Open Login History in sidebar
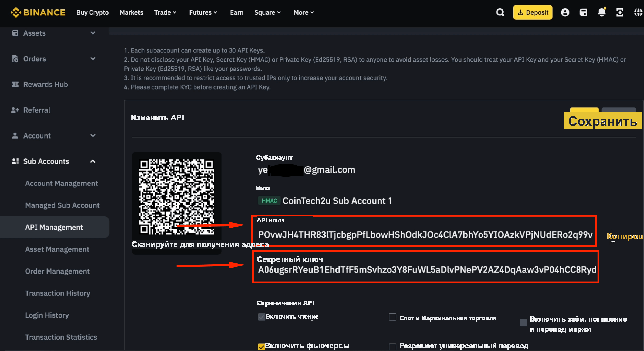 pyautogui.click(x=47, y=315)
